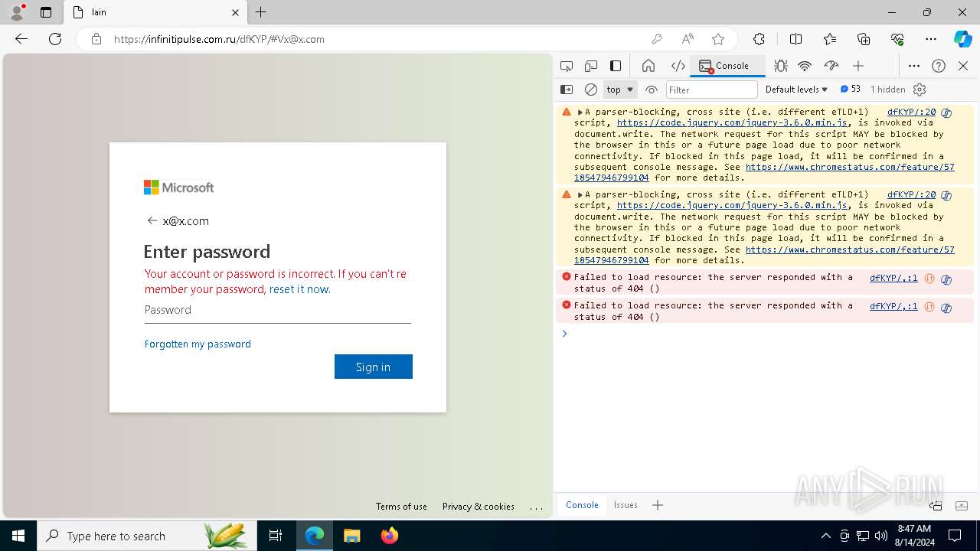Viewport: 980px width, 551px height.
Task: Open Privacy & cookies link
Action: click(479, 507)
